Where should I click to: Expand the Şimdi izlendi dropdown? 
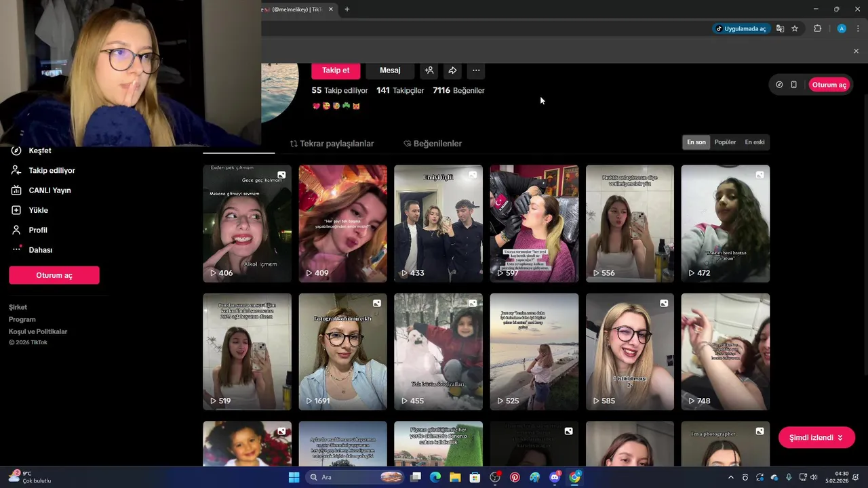click(x=816, y=438)
